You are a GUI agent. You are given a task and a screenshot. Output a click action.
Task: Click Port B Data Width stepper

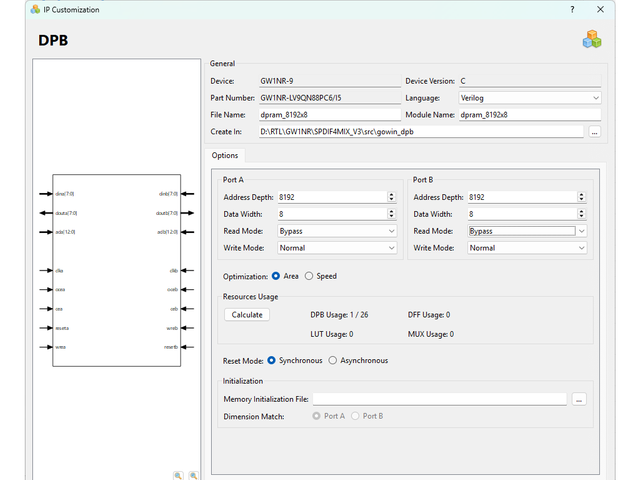tap(581, 214)
